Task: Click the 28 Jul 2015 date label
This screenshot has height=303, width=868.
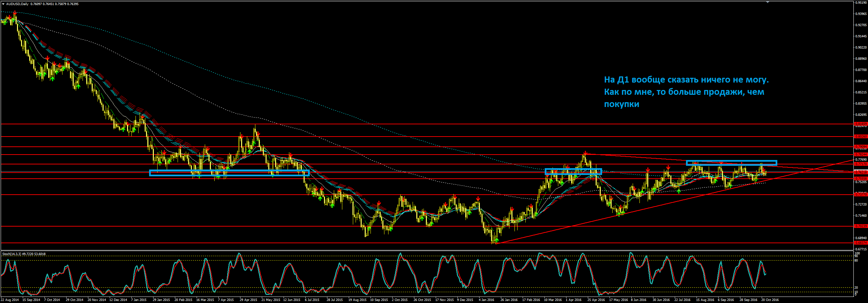Action: point(335,300)
